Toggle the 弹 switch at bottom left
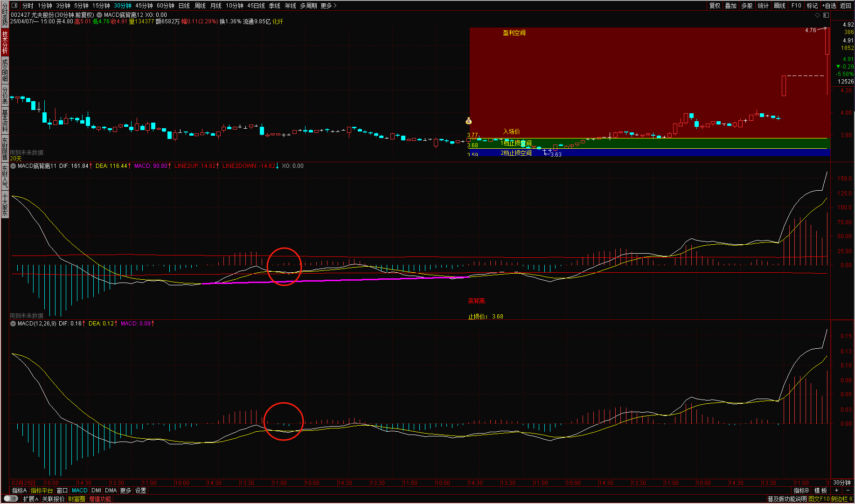Image resolution: width=855 pixels, height=504 pixels. pos(11,499)
